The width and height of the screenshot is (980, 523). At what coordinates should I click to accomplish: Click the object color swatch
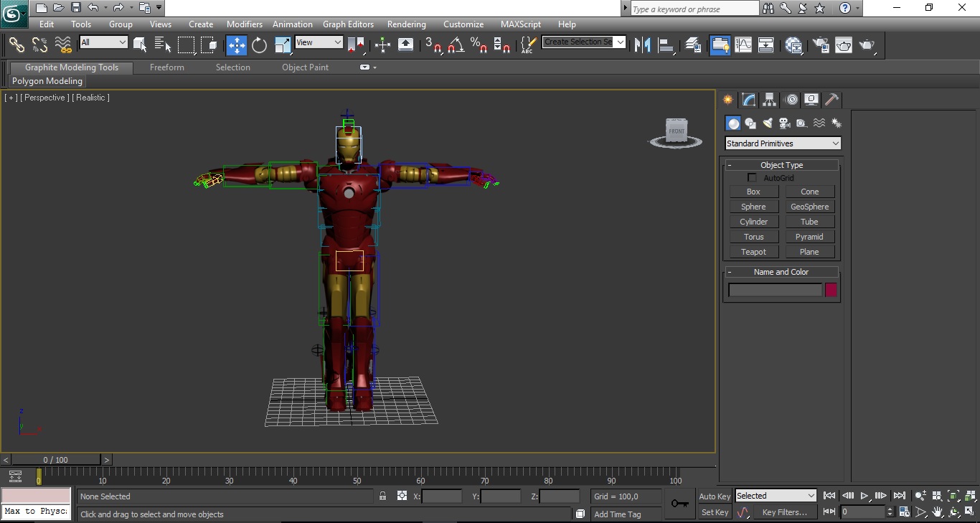pyautogui.click(x=831, y=290)
